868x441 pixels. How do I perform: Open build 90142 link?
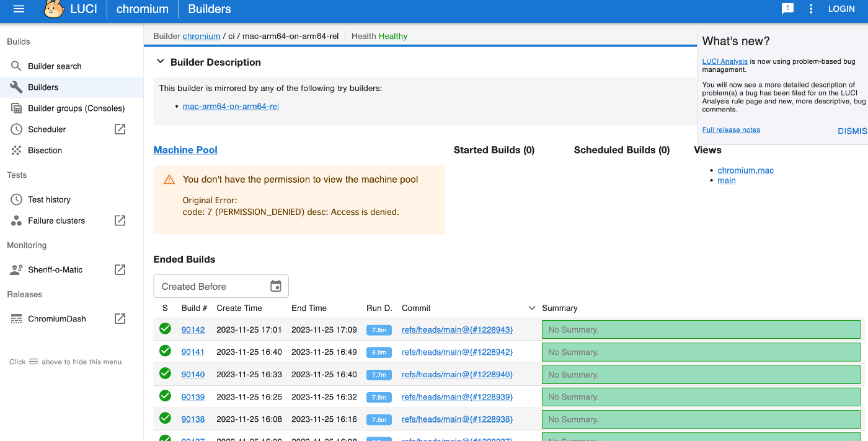coord(193,330)
